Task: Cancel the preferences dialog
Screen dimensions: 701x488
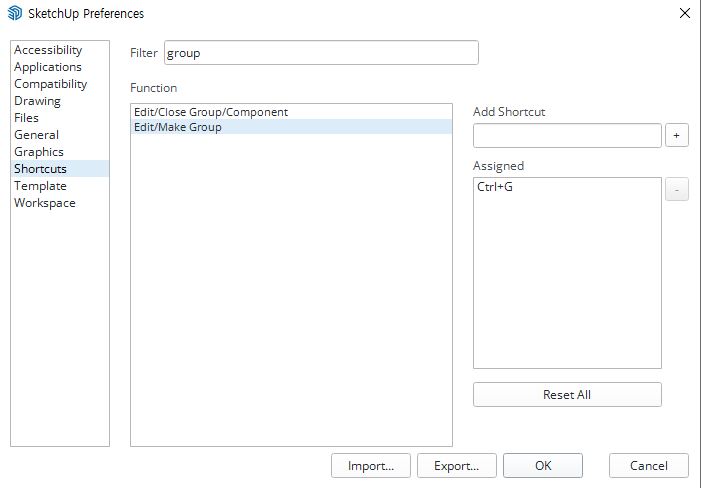Action: [x=649, y=466]
